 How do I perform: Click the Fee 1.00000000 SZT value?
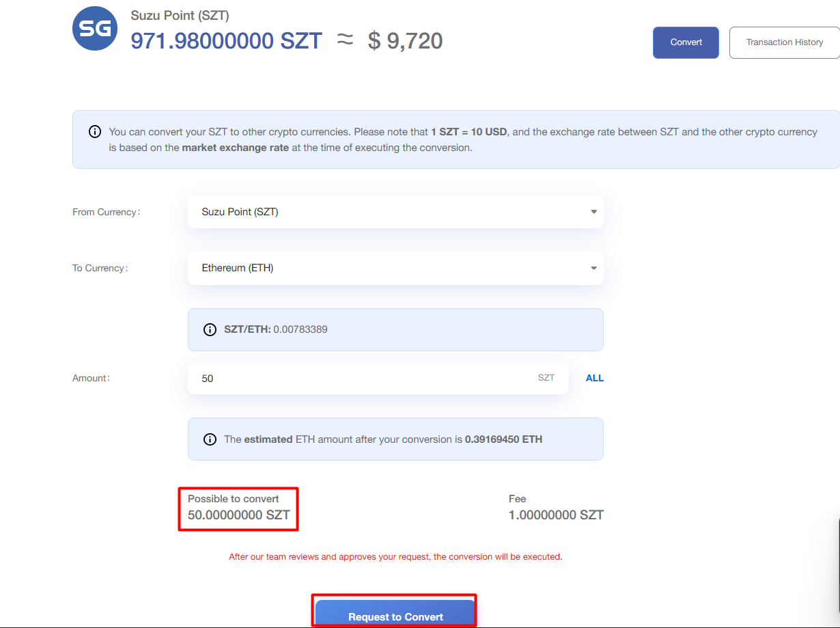click(556, 515)
